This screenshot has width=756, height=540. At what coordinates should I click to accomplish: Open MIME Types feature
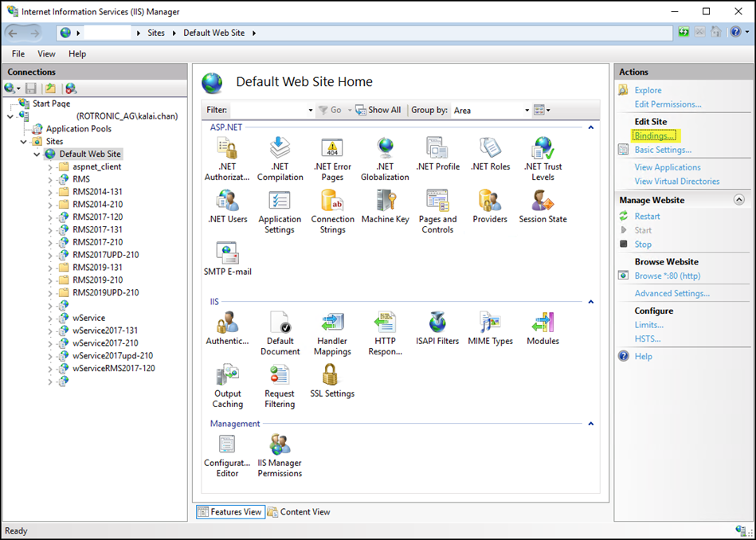490,328
